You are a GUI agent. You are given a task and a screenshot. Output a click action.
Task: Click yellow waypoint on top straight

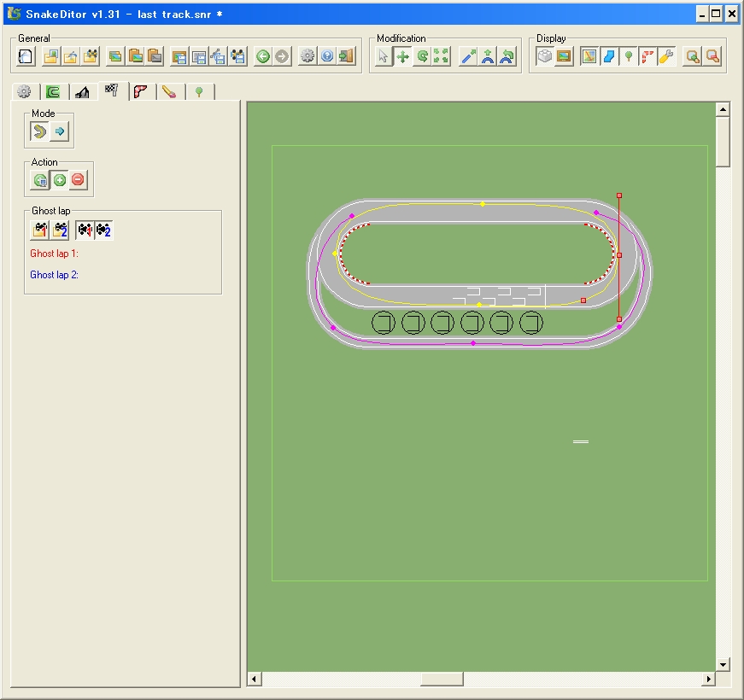pos(483,204)
